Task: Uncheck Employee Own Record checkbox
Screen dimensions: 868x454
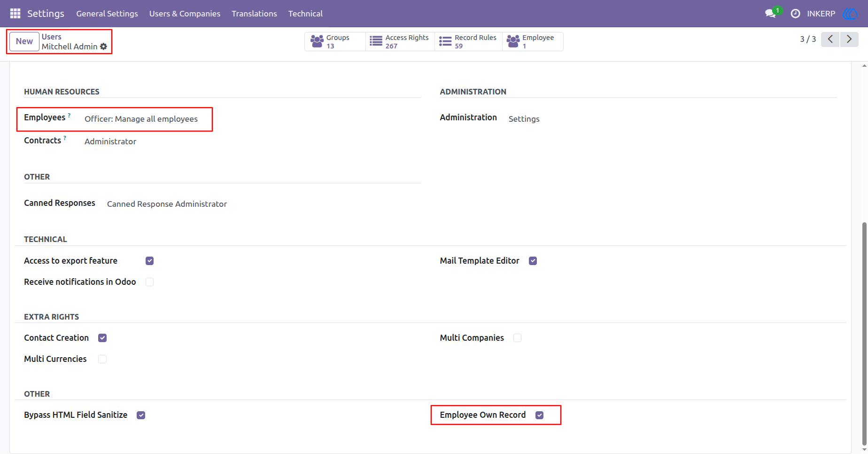Action: tap(540, 415)
